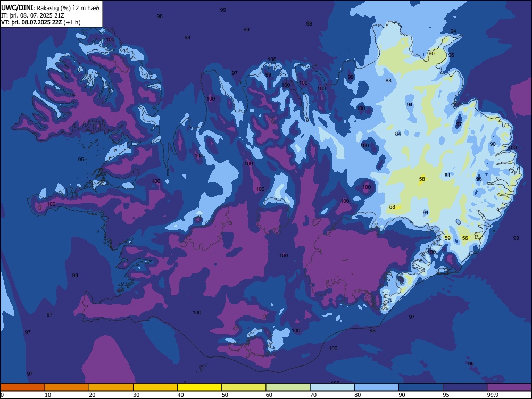
Task: Click the colorbar tick label '99.9'
Action: [x=492, y=395]
